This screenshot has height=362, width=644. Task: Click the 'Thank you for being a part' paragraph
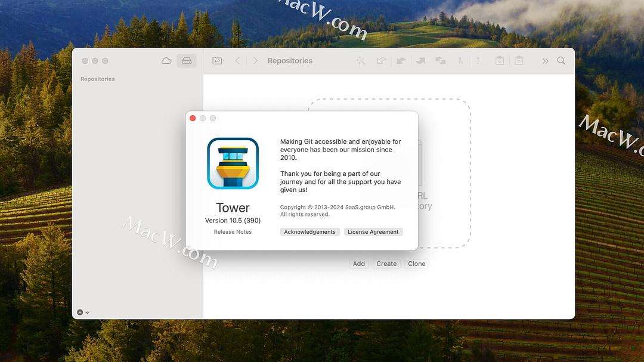click(x=340, y=182)
